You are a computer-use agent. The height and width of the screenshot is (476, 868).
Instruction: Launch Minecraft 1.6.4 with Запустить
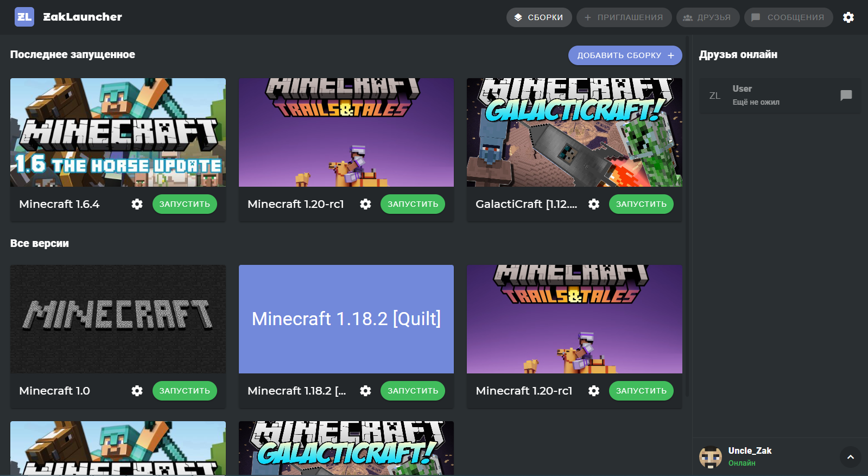click(185, 204)
